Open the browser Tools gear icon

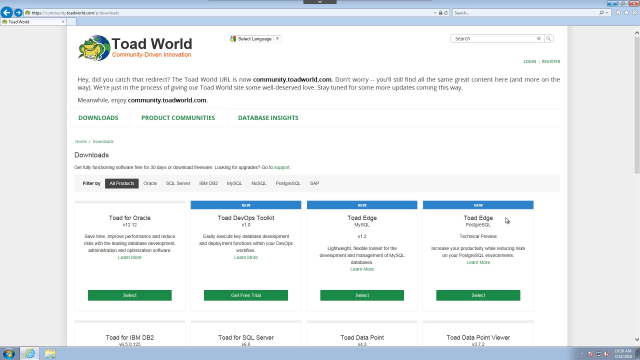coord(635,13)
